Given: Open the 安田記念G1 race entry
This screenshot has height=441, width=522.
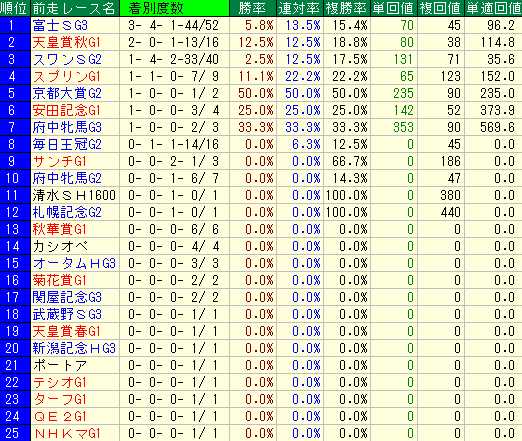Looking at the screenshot, I should 66,110.
